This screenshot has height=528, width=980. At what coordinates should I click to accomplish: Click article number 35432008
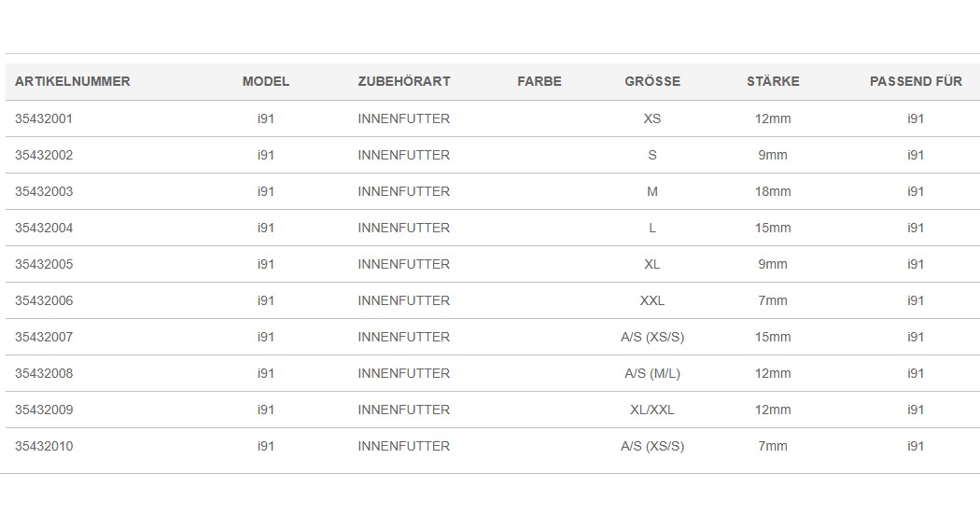click(44, 373)
